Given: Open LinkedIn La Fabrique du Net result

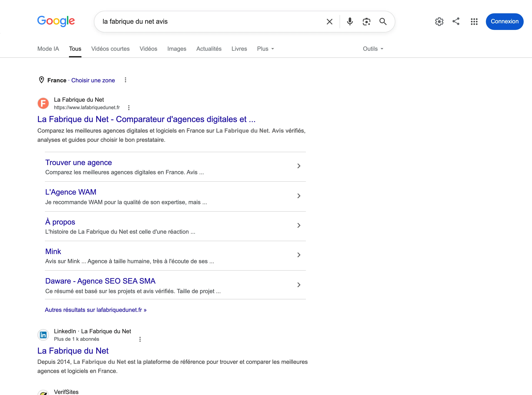Looking at the screenshot, I should click(x=73, y=351).
